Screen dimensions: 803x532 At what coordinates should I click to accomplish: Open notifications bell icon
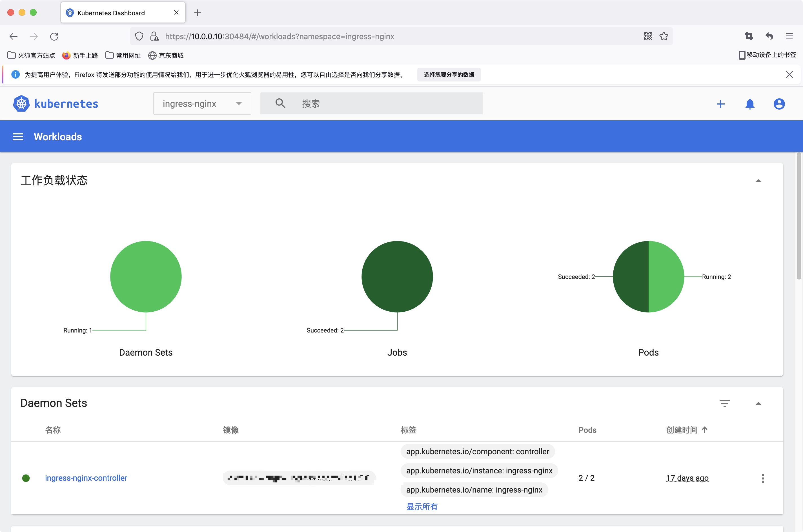750,104
